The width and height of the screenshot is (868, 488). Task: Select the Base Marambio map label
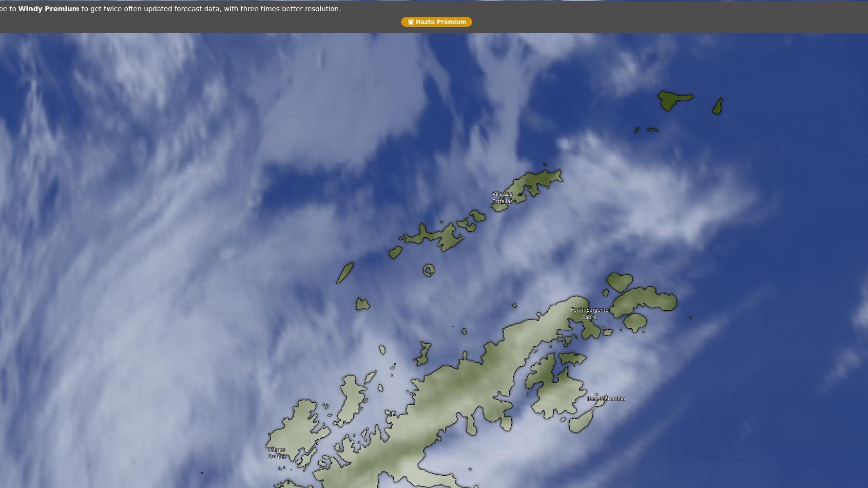click(605, 398)
